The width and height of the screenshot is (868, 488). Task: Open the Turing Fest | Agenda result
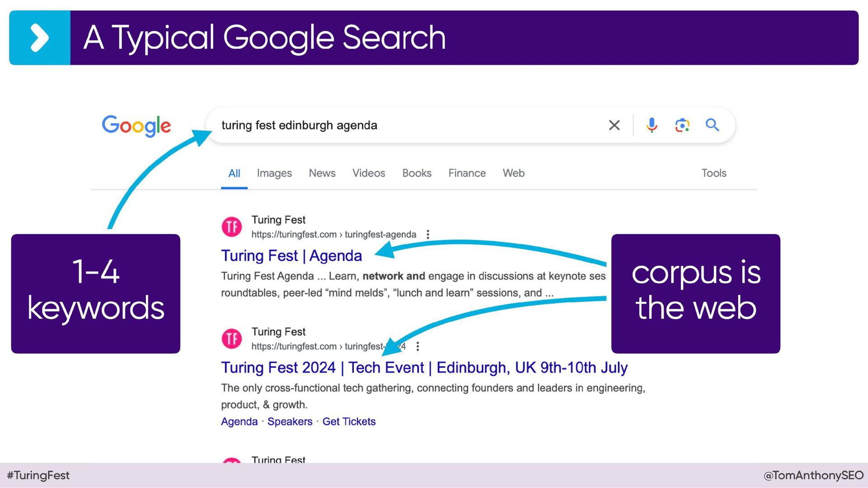coord(292,256)
